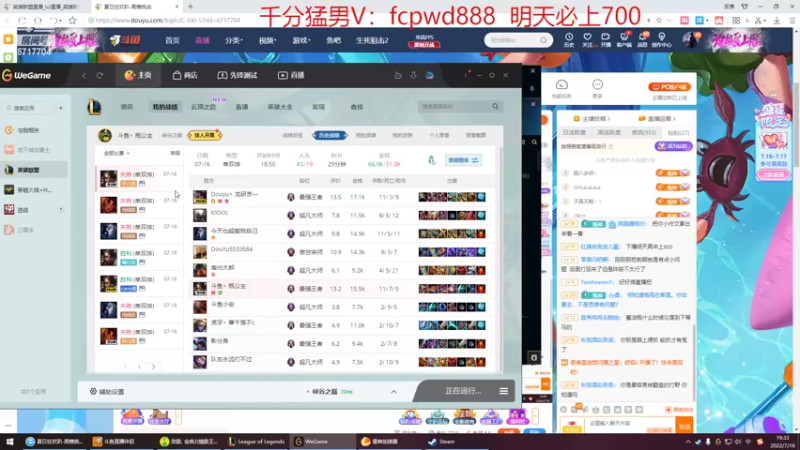Go to previous page of match list
The image size is (800, 450).
coord(126,367)
